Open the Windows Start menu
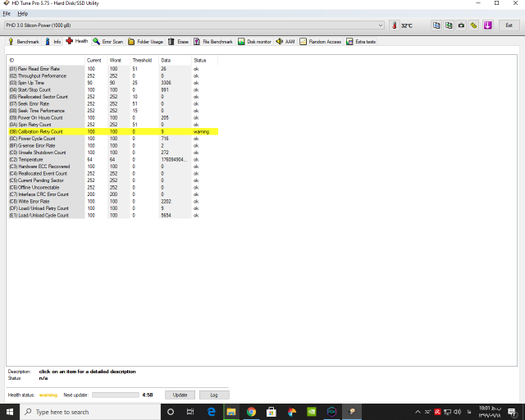Screen dimensions: 525x420 point(10,412)
